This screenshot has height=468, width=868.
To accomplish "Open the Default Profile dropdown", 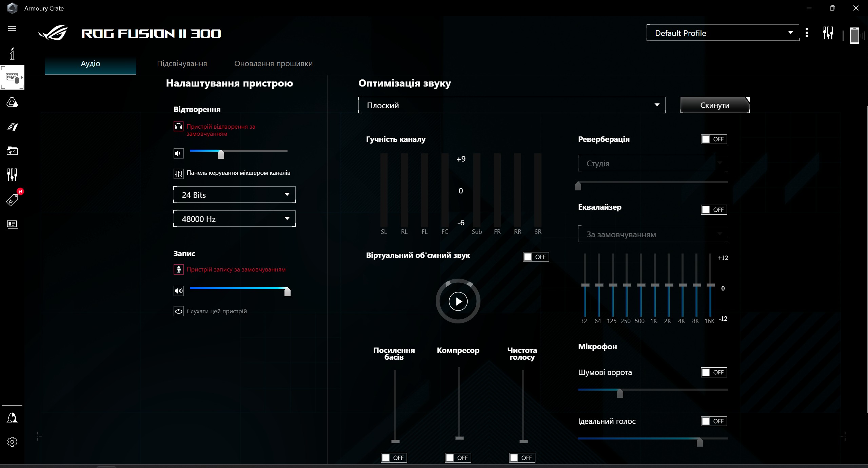I will pyautogui.click(x=723, y=33).
